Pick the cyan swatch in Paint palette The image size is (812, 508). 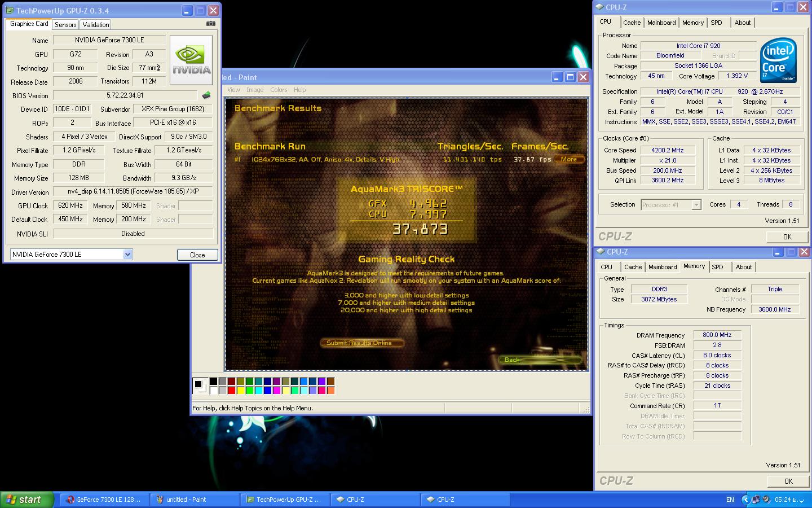coord(259,390)
